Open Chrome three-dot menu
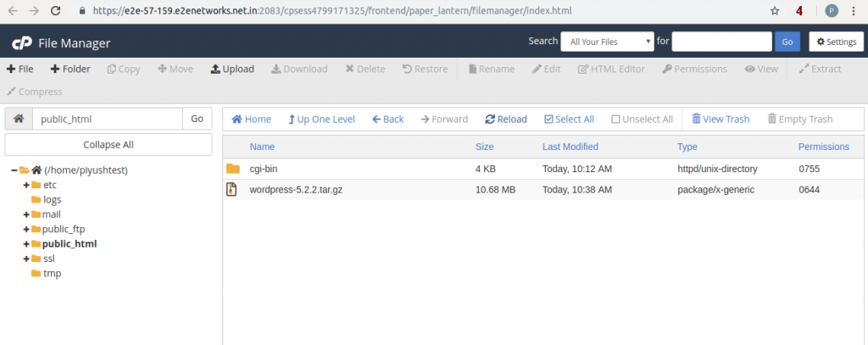Viewport: 868px width, 345px height. [854, 10]
